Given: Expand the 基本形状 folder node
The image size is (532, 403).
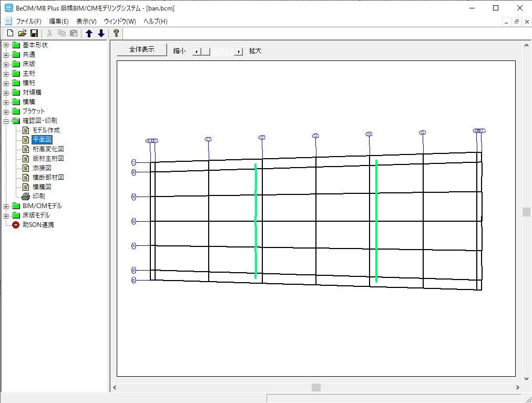Looking at the screenshot, I should click(6, 45).
